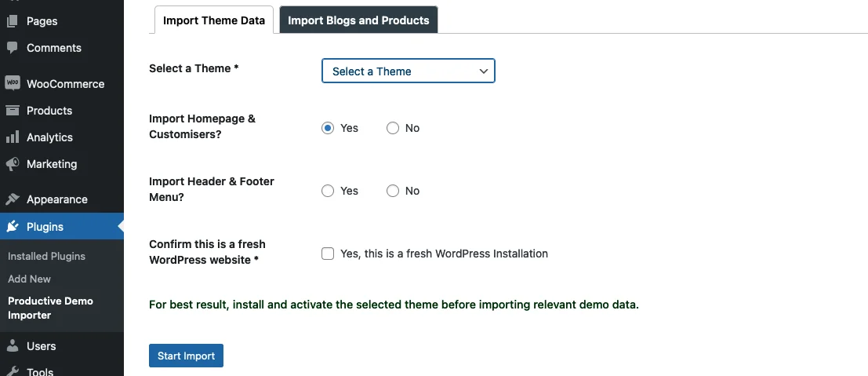868x376 pixels.
Task: Open WooCommerce via its Woo icon
Action: tap(13, 84)
